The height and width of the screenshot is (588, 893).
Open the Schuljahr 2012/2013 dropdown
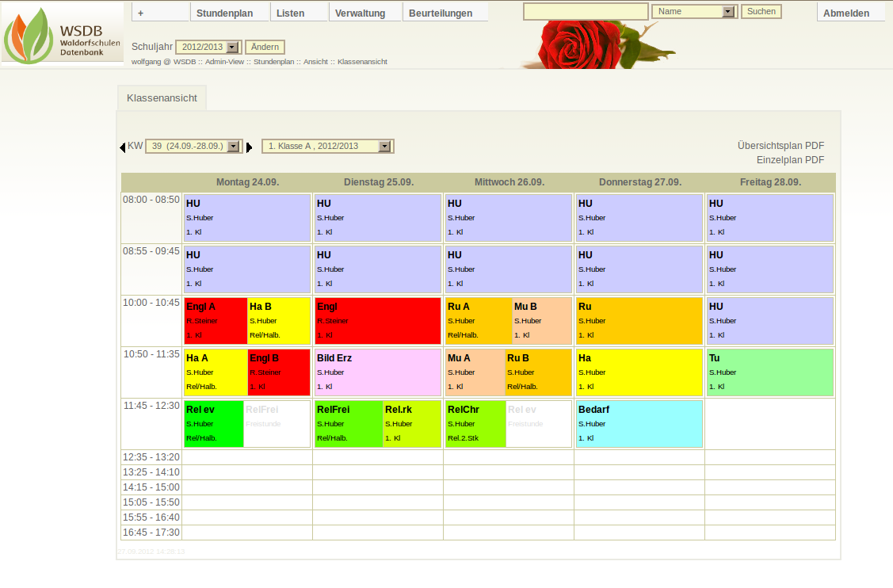(x=208, y=48)
